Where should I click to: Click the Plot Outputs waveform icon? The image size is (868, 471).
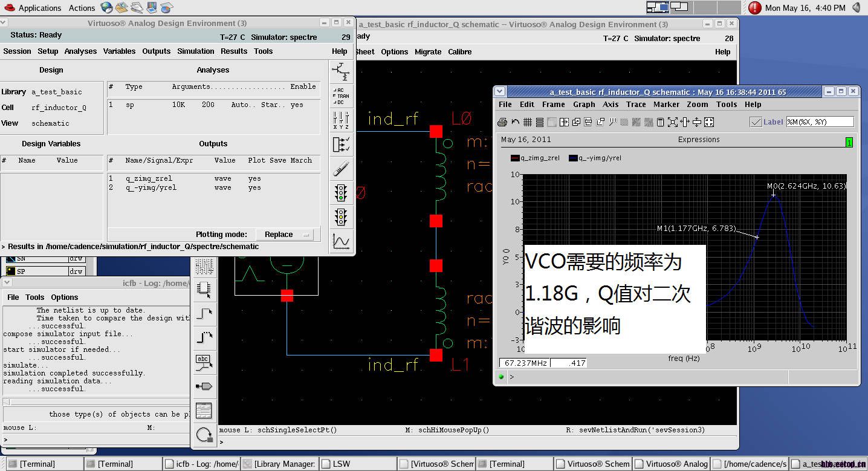pyautogui.click(x=342, y=241)
